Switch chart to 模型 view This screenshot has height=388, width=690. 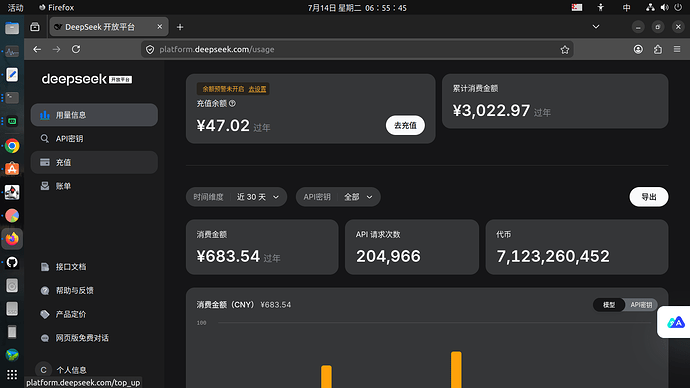pos(609,305)
